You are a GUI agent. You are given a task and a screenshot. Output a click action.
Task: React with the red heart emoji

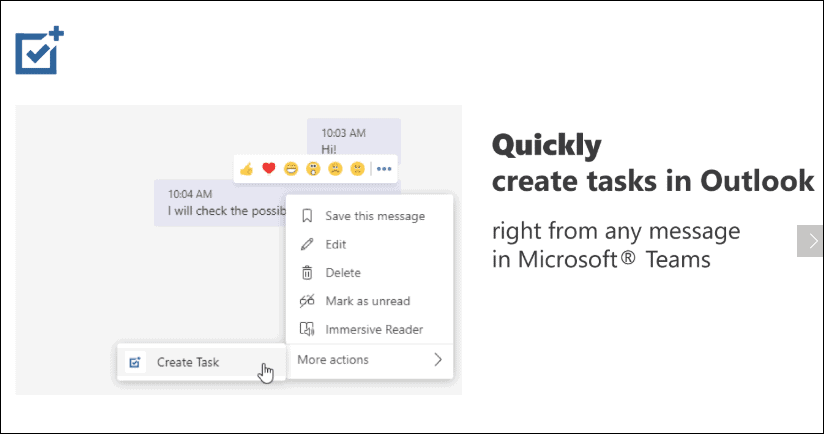269,168
